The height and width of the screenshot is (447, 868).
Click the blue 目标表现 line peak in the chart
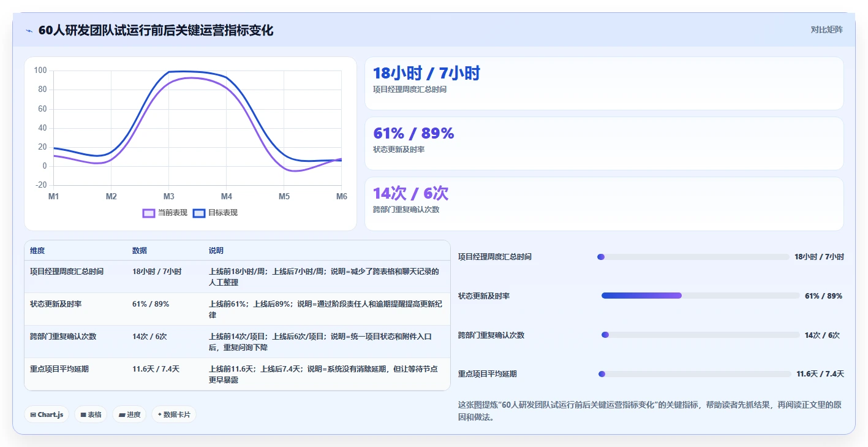tap(184, 71)
